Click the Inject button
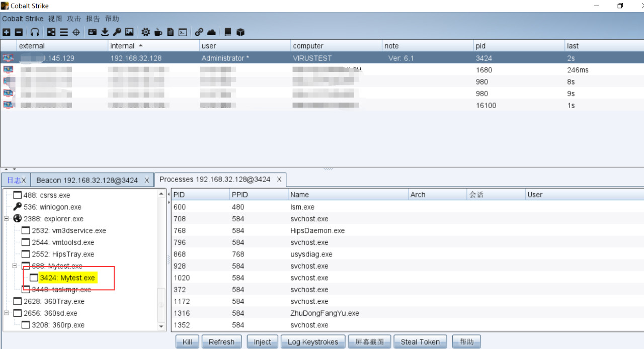 click(x=262, y=342)
